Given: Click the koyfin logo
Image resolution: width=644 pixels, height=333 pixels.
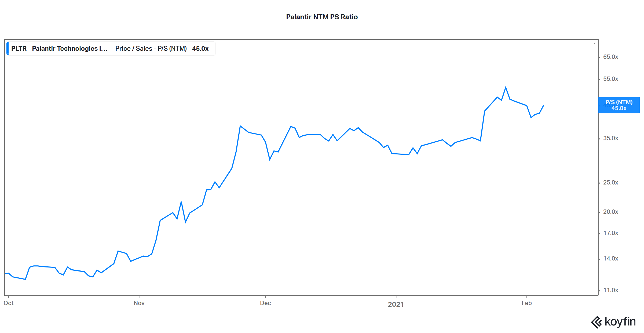Looking at the screenshot, I should [x=613, y=322].
